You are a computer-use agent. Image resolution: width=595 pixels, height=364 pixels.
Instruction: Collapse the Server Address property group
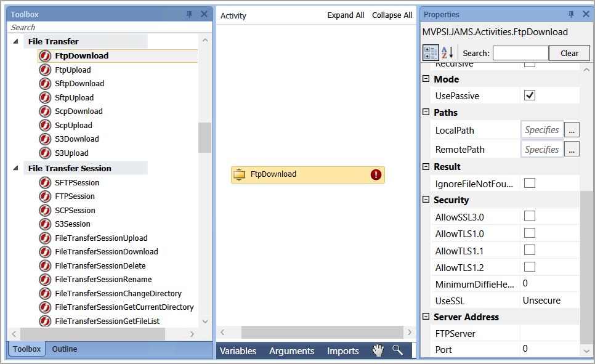pos(426,316)
